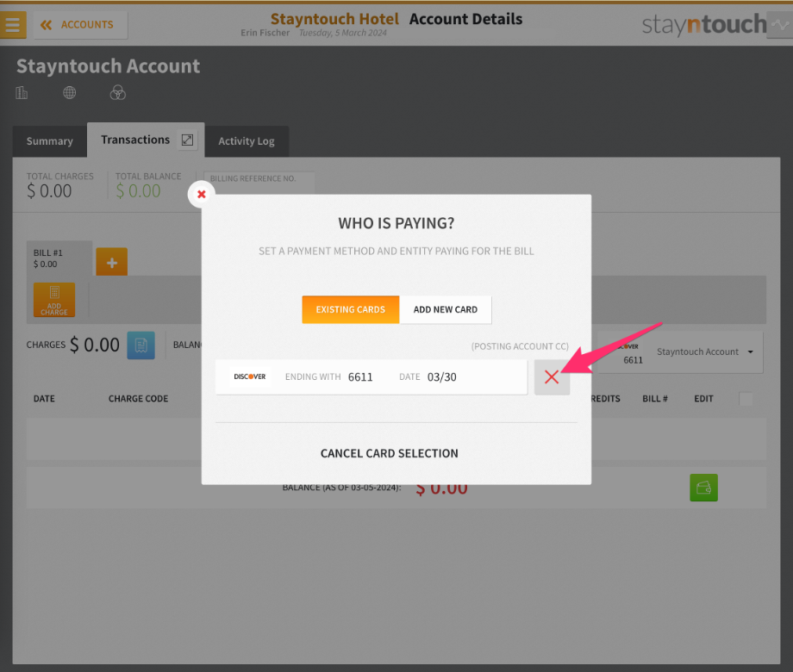Switch to the Summary tab
The image size is (793, 672).
click(50, 141)
